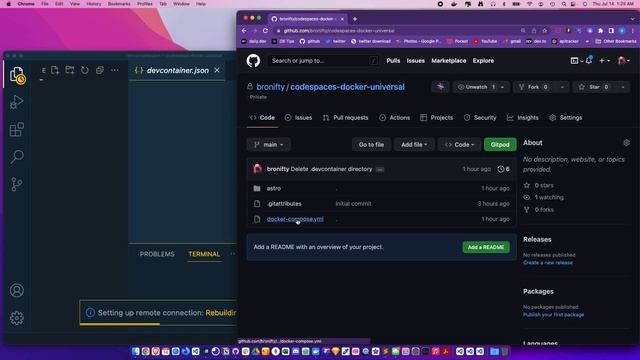Focus the GitHub search or jump field
The width and height of the screenshot is (640, 360).
(x=323, y=61)
